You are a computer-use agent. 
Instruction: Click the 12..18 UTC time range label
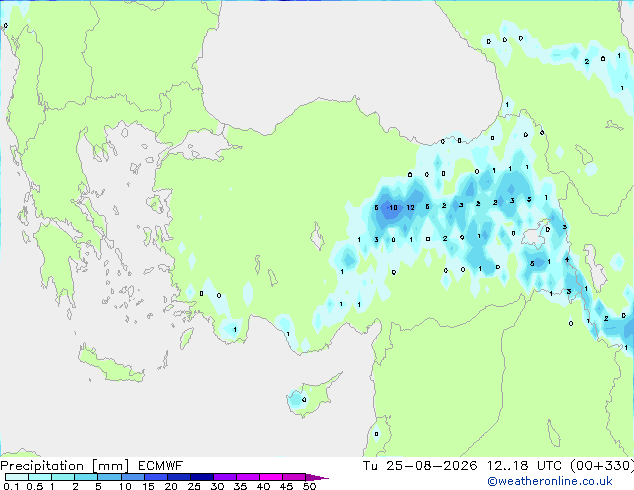[x=524, y=466]
